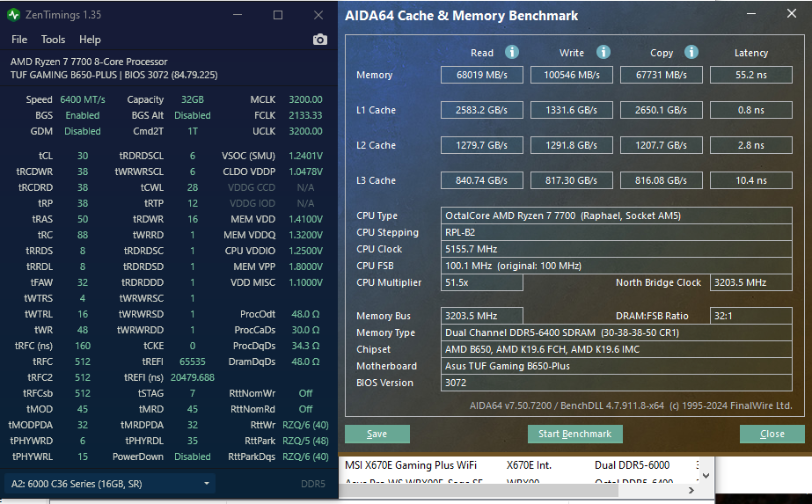This screenshot has width=812, height=504.
Task: Click the Cmd2T value 1T
Action: click(x=192, y=131)
